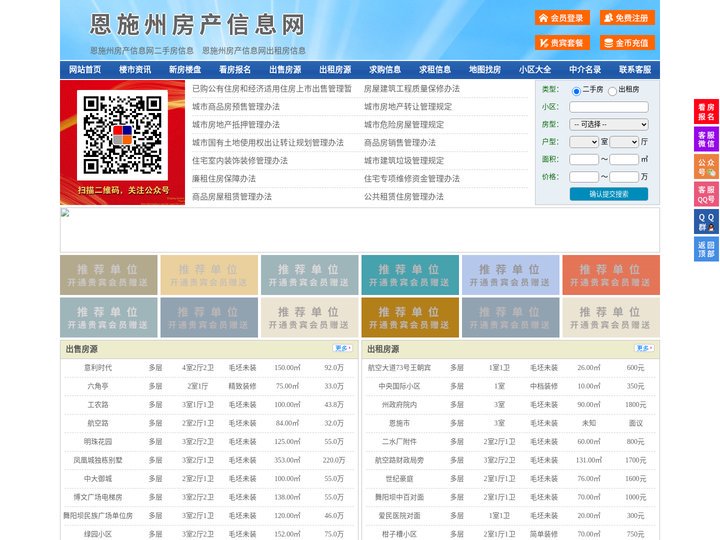Click the teal 推荐单位 tile
Screen dimensions: 720x540
click(x=410, y=275)
